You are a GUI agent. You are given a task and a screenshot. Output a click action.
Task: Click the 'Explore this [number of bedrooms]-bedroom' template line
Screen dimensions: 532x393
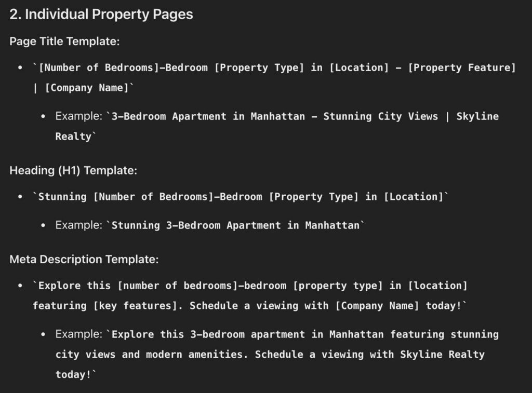(250, 286)
